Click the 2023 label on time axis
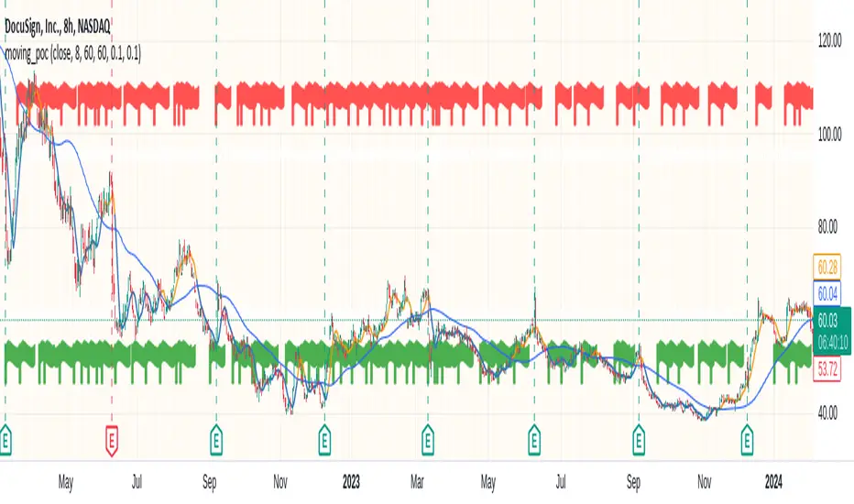The image size is (854, 504). point(351,482)
